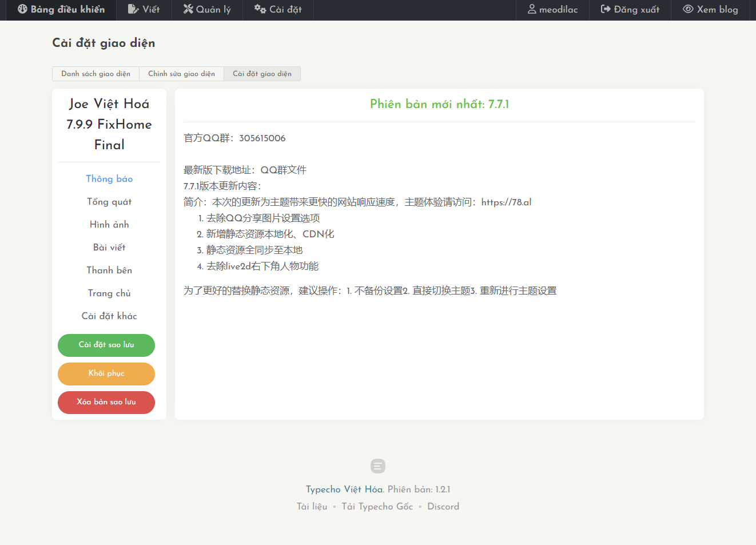Screen dimensions: 756x545
Task: Click the dashboard icon beside Bảng điều khiển
Action: (x=22, y=9)
